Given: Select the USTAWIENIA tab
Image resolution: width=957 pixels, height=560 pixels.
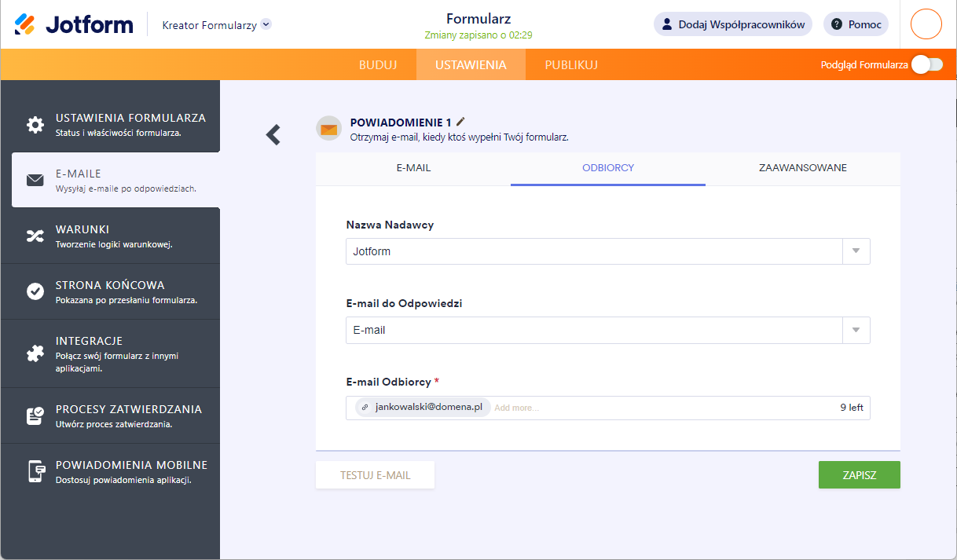Looking at the screenshot, I should click(x=471, y=64).
